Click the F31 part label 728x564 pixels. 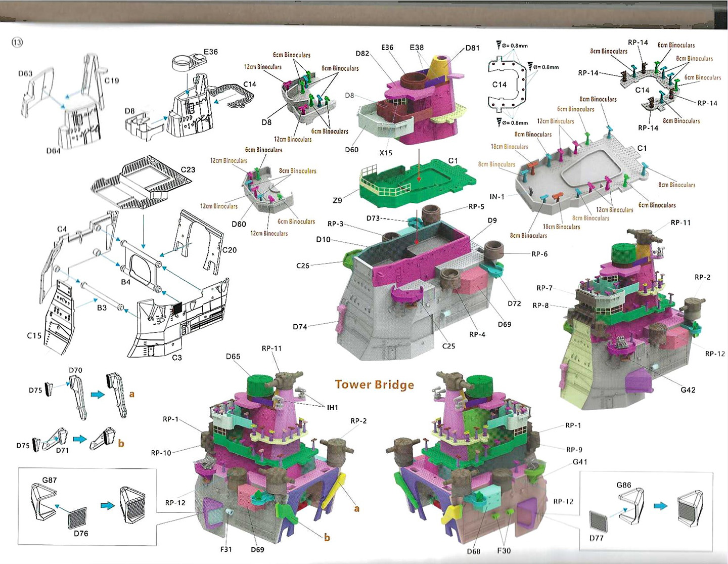coord(226,549)
